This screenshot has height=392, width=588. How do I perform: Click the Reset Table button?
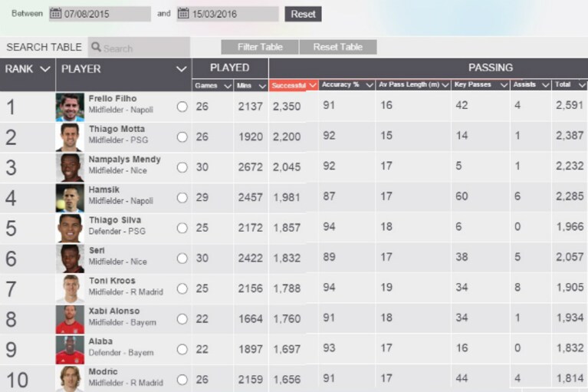338,48
